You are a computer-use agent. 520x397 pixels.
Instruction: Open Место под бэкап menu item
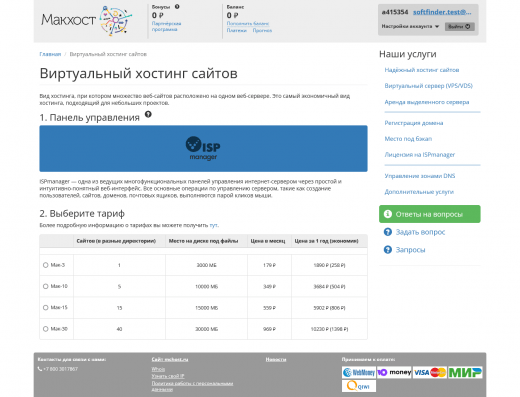408,139
